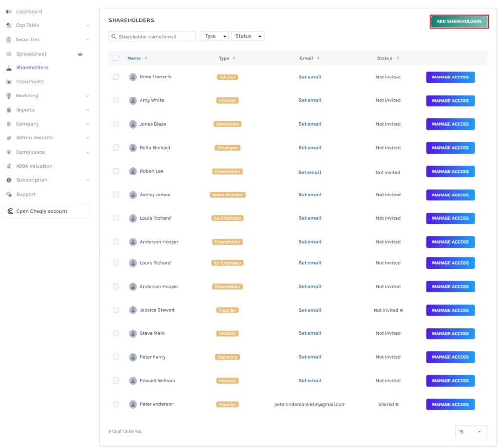
Task: Check the box for Amy White
Action: pos(115,100)
